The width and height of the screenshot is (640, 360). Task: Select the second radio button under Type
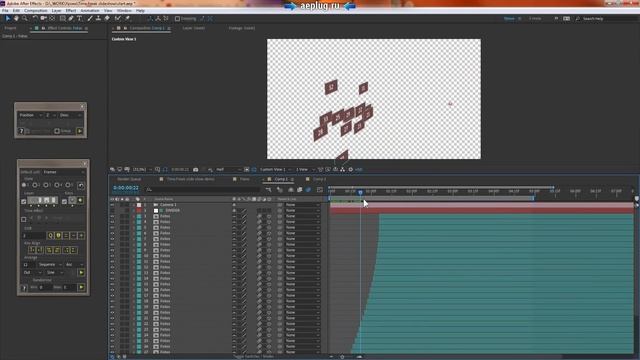pos(35,185)
